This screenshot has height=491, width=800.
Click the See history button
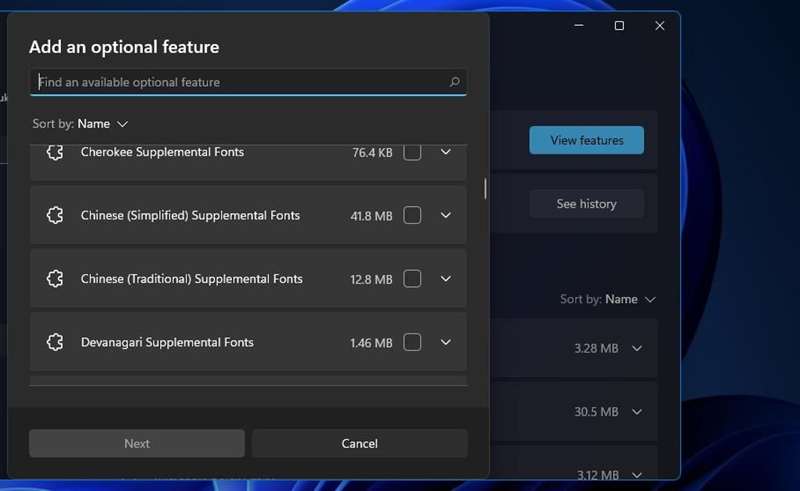pyautogui.click(x=586, y=204)
